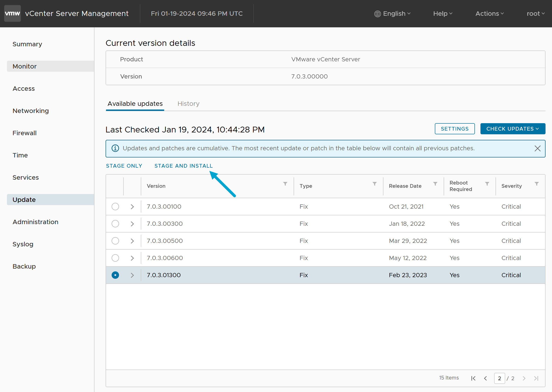Click the vmw logo icon

(x=12, y=13)
